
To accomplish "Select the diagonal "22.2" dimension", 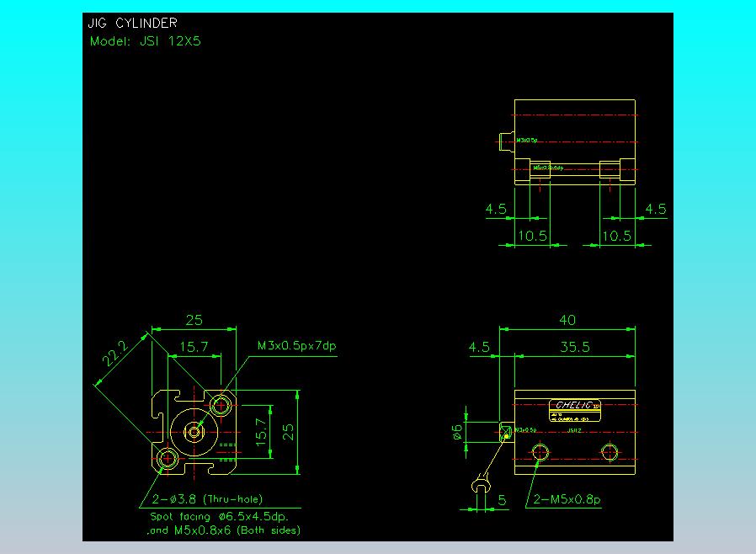I will 114,354.
